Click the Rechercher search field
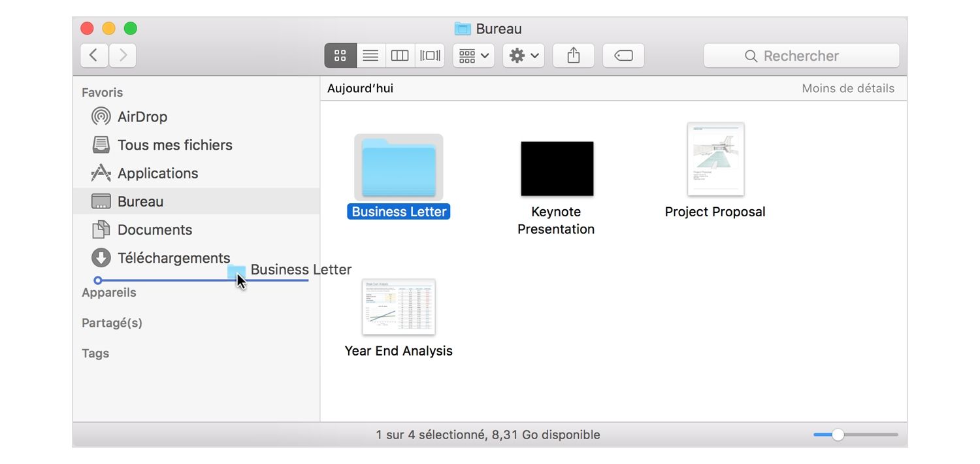 [x=801, y=56]
